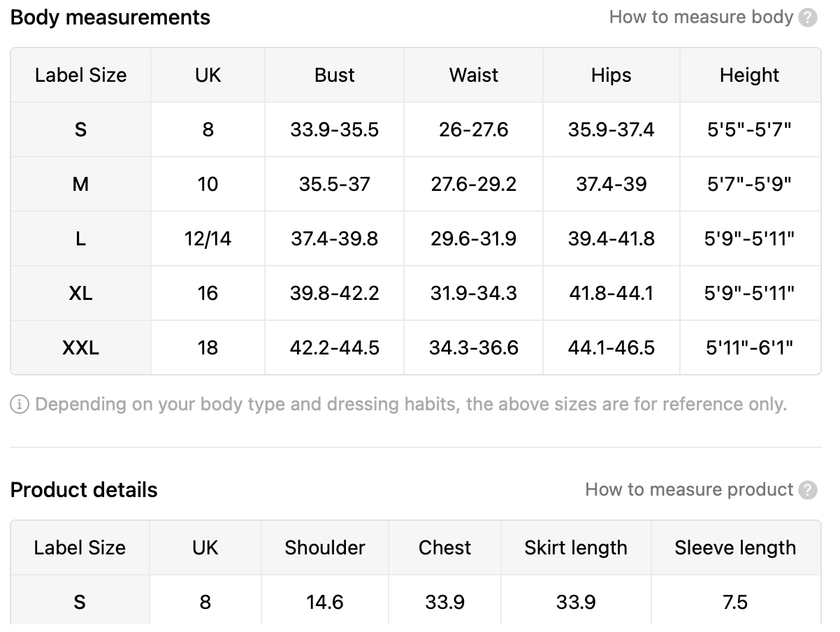Click the bust value 39.8-42.2
The width and height of the screenshot is (840, 632).
click(335, 293)
